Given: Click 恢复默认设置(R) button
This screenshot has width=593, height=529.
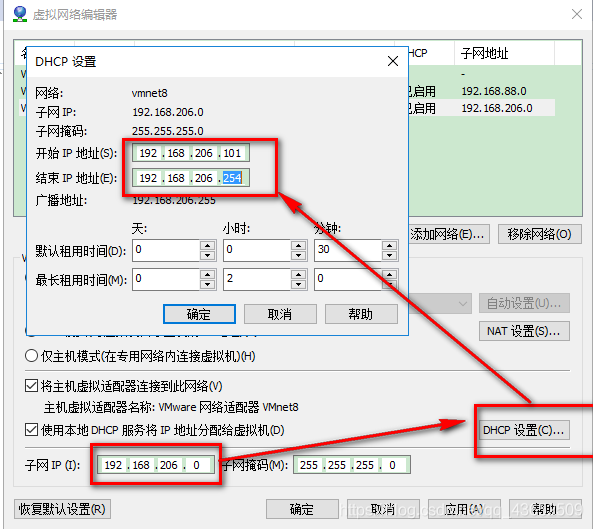Looking at the screenshot, I should pos(62,509).
